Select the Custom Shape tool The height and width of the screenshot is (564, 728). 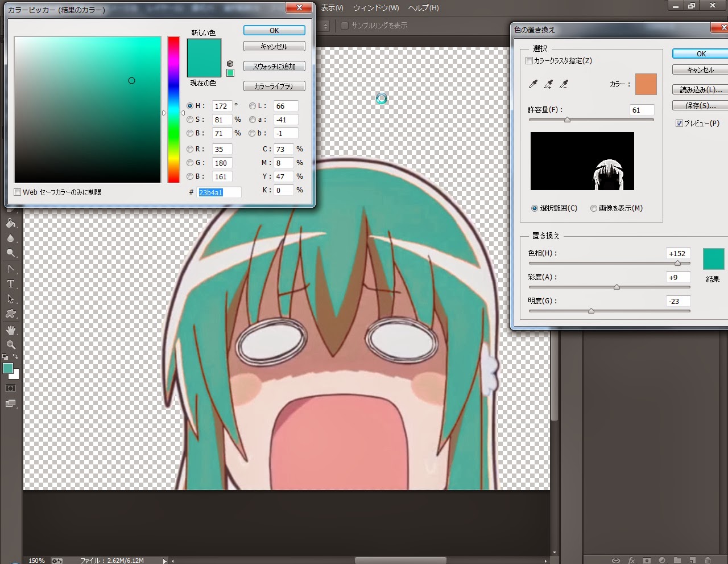pyautogui.click(x=10, y=314)
